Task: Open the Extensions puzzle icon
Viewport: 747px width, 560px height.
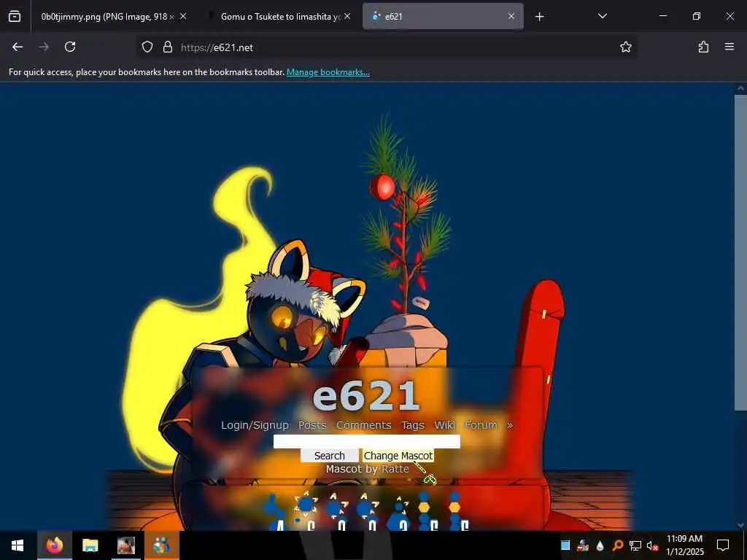Action: [x=703, y=47]
